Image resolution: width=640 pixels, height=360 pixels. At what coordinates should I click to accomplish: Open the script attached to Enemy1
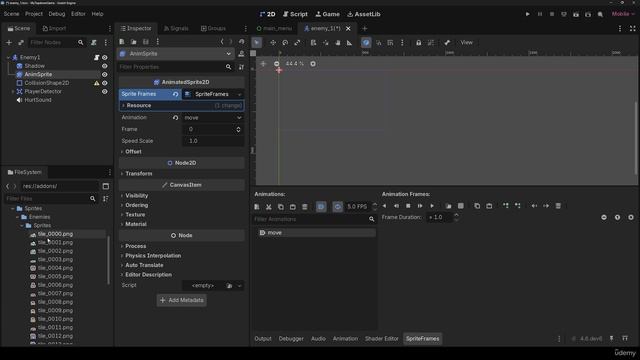coord(97,58)
